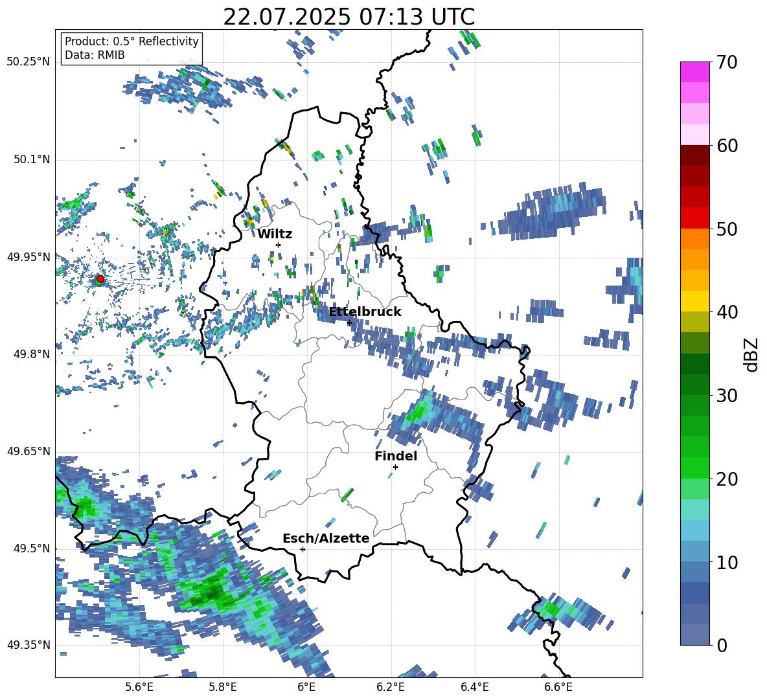This screenshot has width=767, height=700.
Task: Click the 6°E longitude label
Action: pos(306,688)
